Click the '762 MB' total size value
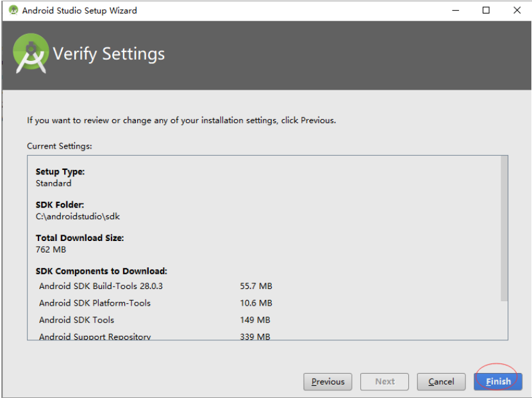The width and height of the screenshot is (532, 398). click(51, 250)
